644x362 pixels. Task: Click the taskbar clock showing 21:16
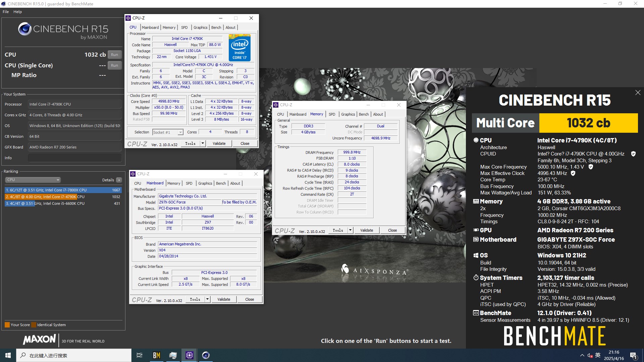click(x=614, y=355)
